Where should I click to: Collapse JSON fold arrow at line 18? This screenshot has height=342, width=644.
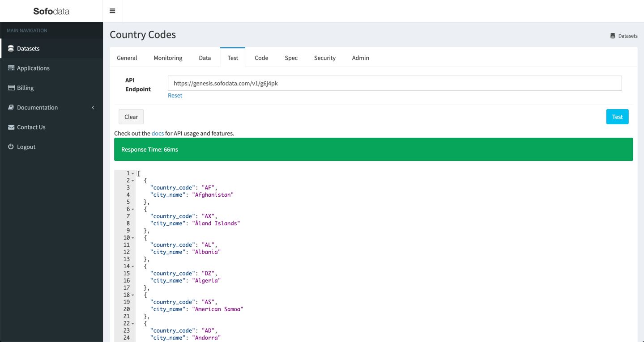pyautogui.click(x=133, y=295)
